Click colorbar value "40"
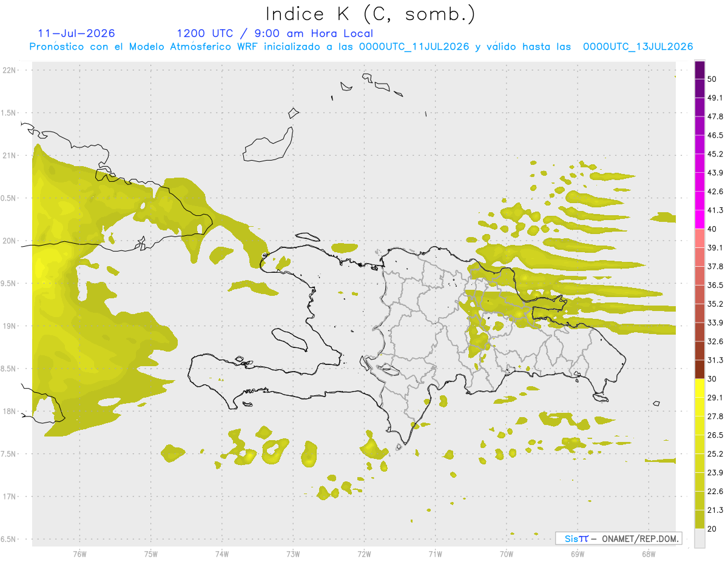 pos(713,229)
